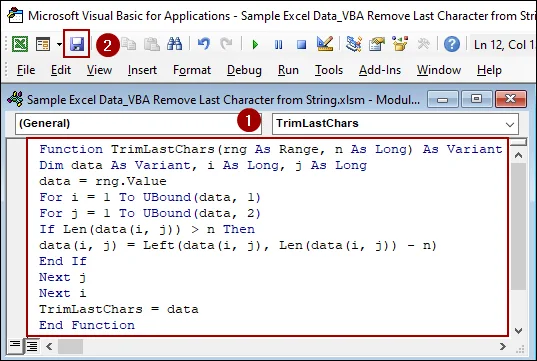Click the Insert UserForm icon

point(43,44)
